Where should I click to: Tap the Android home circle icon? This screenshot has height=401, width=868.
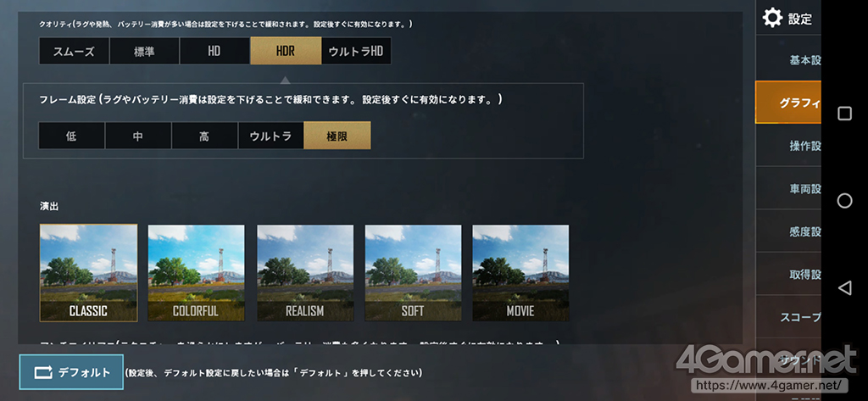844,200
